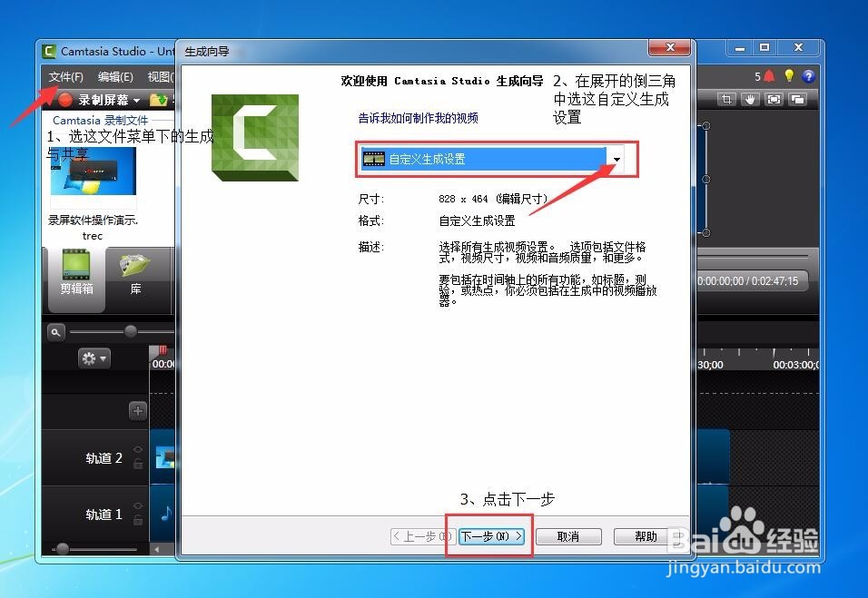Click the detach preview window icon

pyautogui.click(x=798, y=99)
